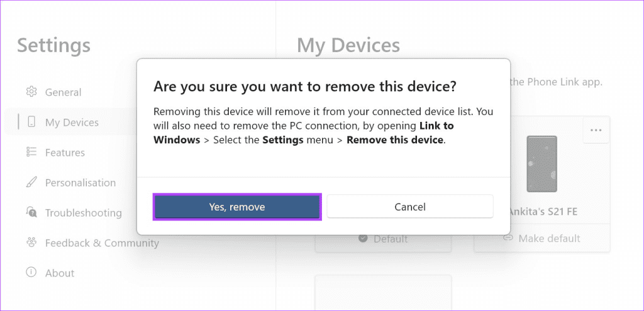Click the Settings heading
This screenshot has width=644, height=311.
click(x=54, y=45)
